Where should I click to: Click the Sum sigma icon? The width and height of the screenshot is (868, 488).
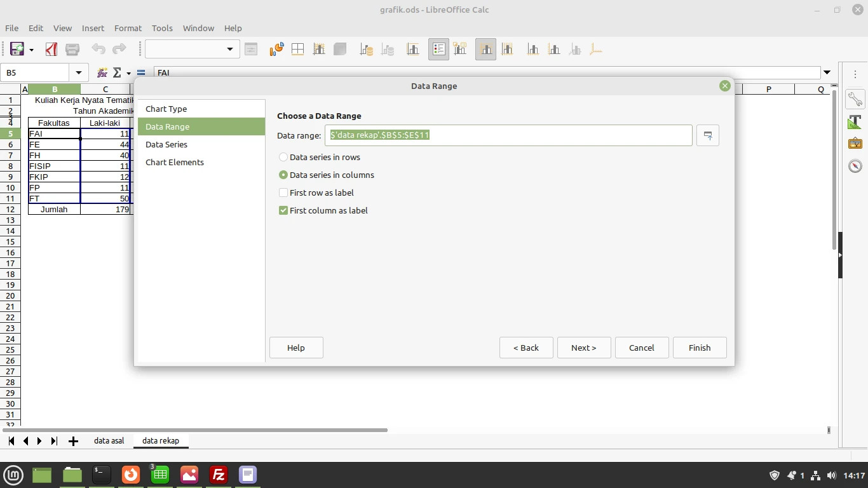click(117, 72)
